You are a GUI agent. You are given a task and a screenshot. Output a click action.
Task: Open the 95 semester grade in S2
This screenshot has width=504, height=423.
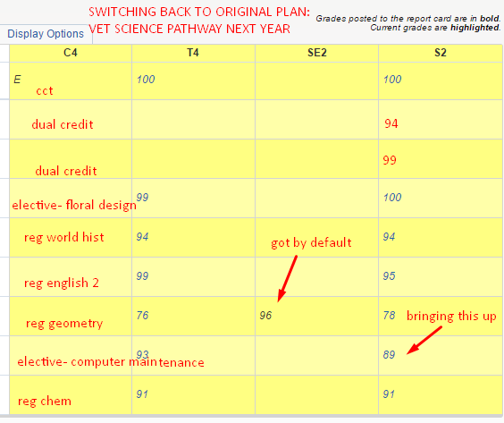pos(389,275)
